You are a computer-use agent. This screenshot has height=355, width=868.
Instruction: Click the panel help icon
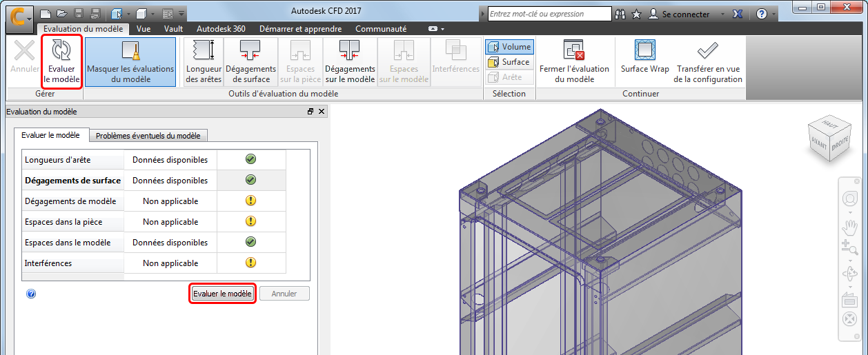[31, 294]
